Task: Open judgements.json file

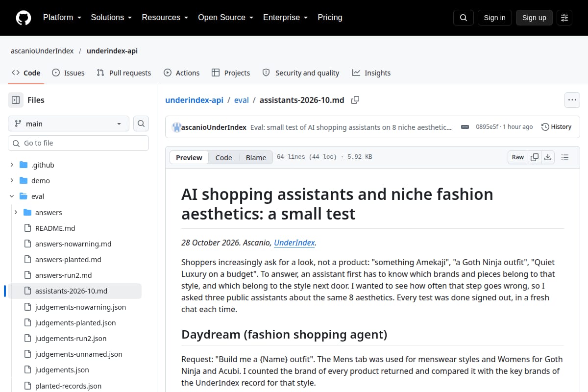Action: tap(62, 369)
